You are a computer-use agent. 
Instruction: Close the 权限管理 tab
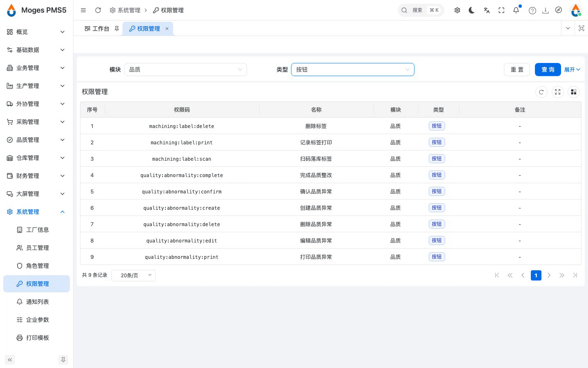point(167,29)
